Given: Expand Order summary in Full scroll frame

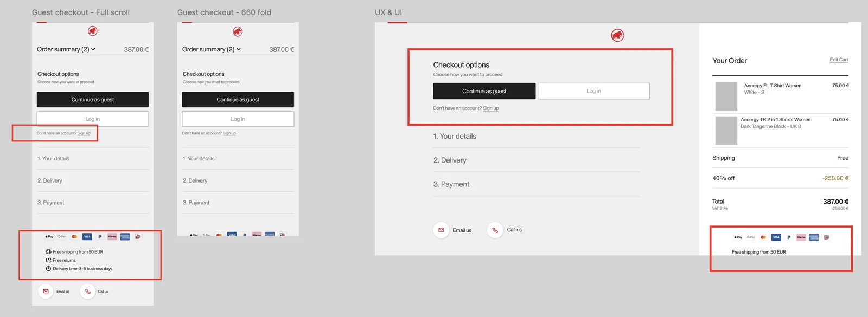Looking at the screenshot, I should (66, 49).
